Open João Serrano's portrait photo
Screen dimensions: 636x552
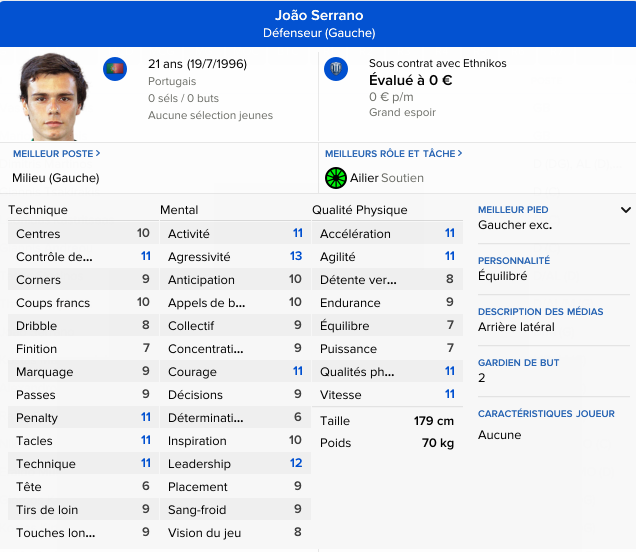[54, 97]
